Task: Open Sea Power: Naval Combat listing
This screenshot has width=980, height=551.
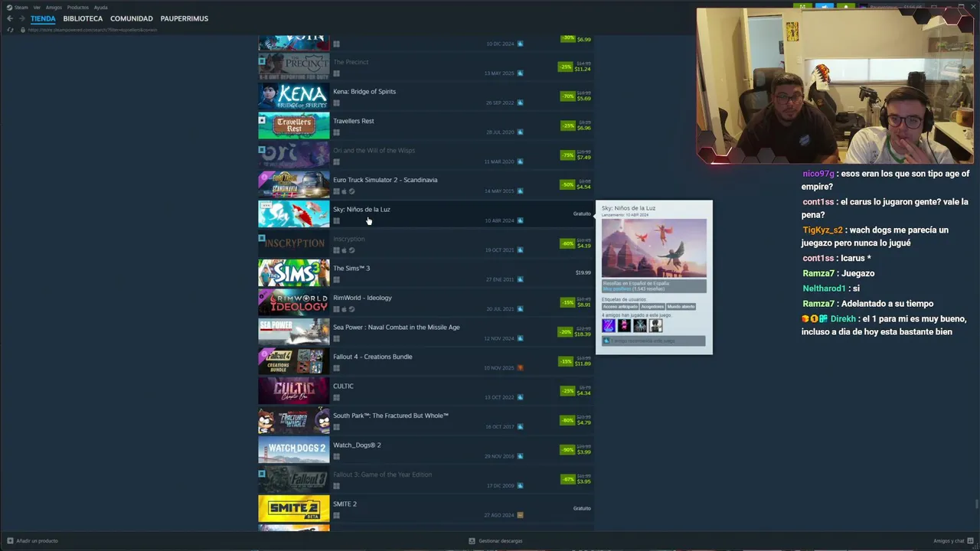Action: click(x=397, y=328)
